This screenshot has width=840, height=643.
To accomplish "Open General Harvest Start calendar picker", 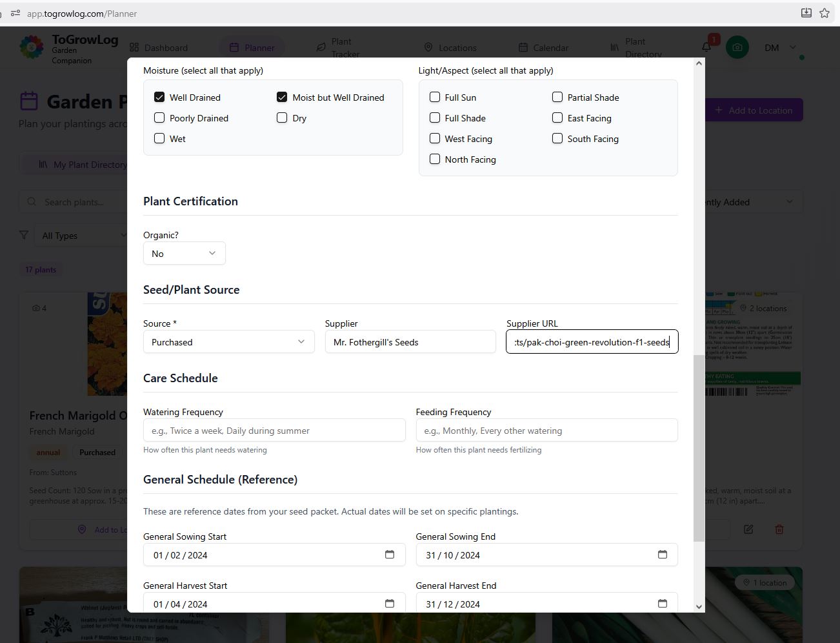I will 389,604.
